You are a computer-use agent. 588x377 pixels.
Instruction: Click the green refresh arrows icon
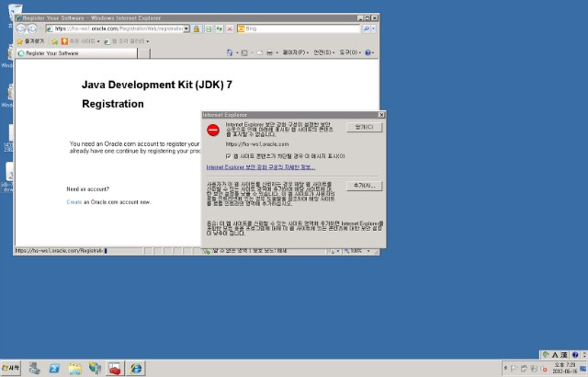(x=220, y=29)
